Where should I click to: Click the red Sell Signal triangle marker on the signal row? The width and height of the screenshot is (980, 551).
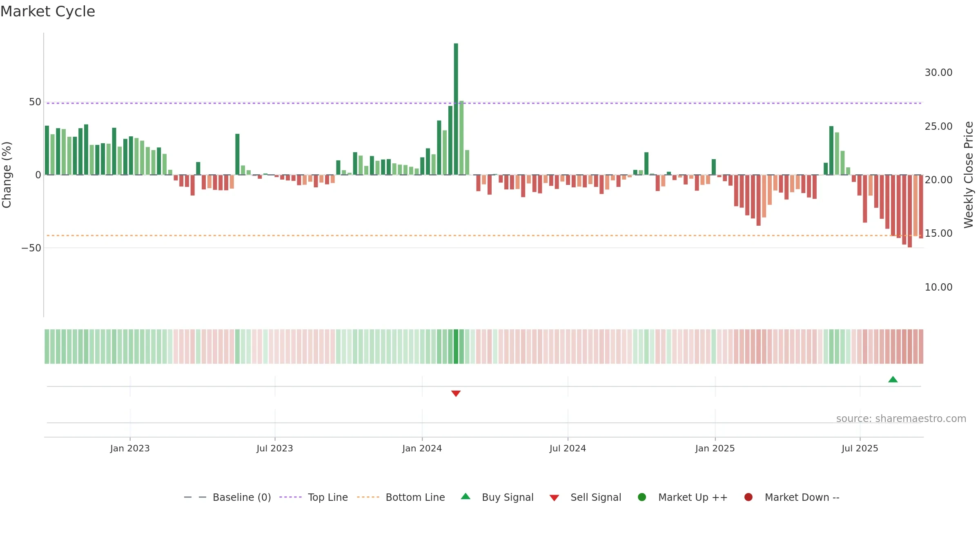click(456, 393)
